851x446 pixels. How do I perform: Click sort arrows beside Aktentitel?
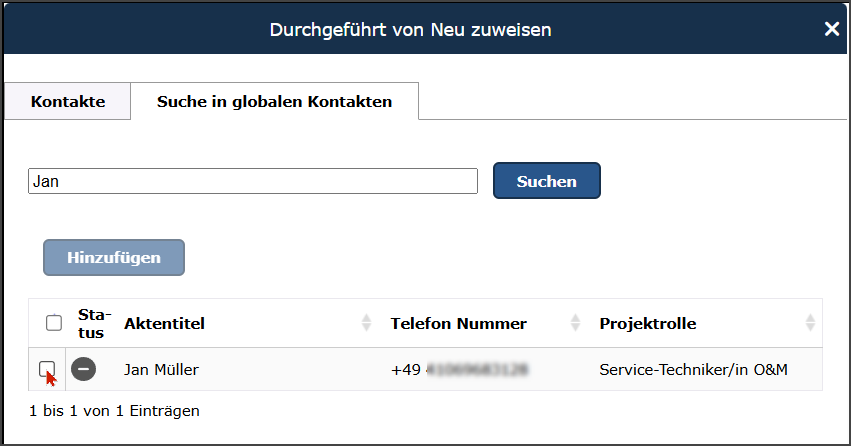coord(365,323)
